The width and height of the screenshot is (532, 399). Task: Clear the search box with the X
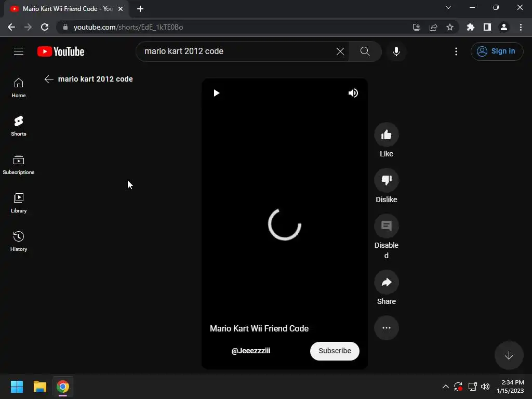(340, 51)
